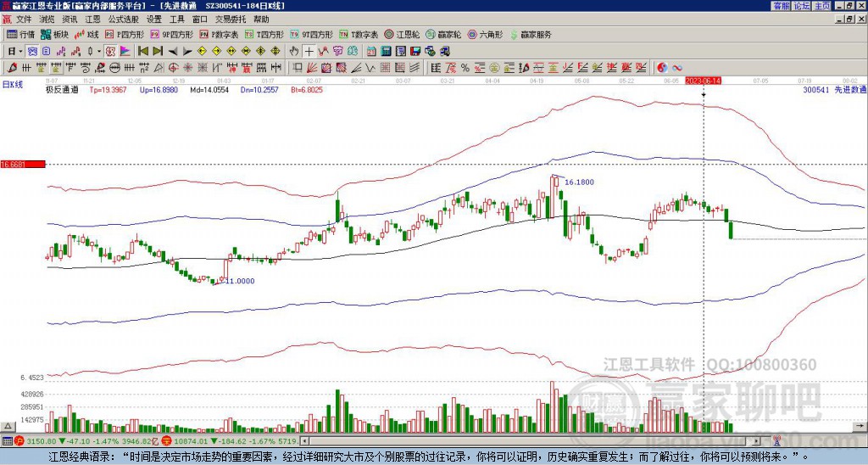Click the 板块 toolbar button
Image resolution: width=868 pixels, height=465 pixels.
(55, 35)
